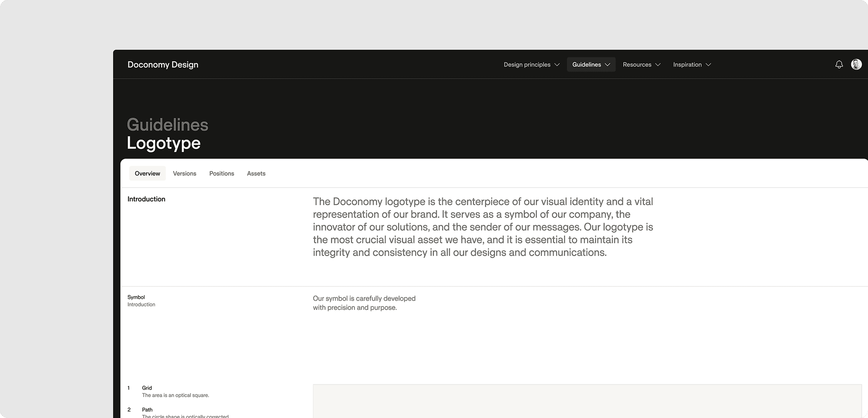The width and height of the screenshot is (868, 418).
Task: Switch to the Overview tab
Action: pos(147,173)
